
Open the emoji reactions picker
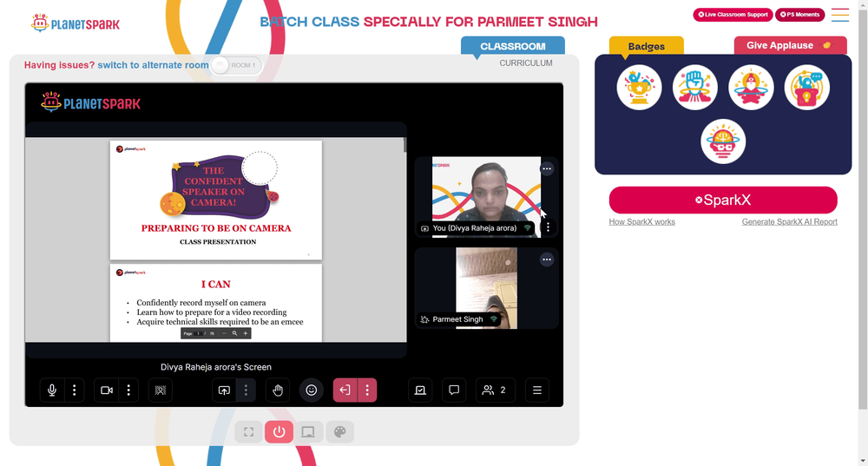coord(311,391)
